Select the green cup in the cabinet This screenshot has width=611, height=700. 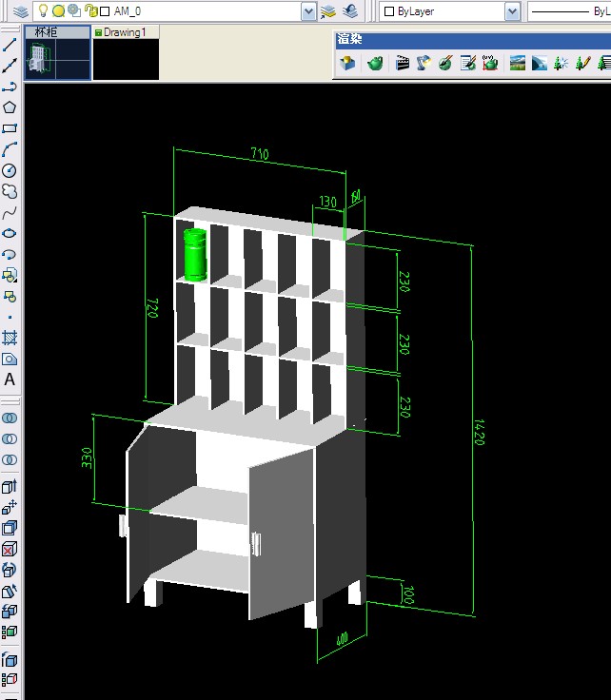click(x=195, y=255)
